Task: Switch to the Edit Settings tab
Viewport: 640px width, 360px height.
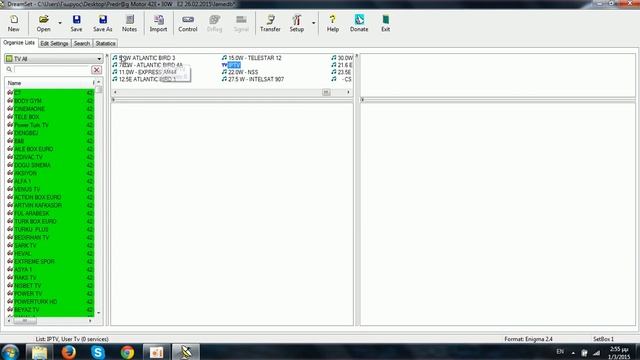Action: click(54, 43)
